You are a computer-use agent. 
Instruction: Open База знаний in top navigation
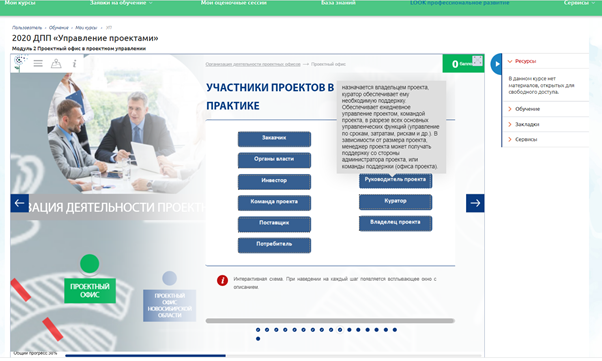point(338,3)
